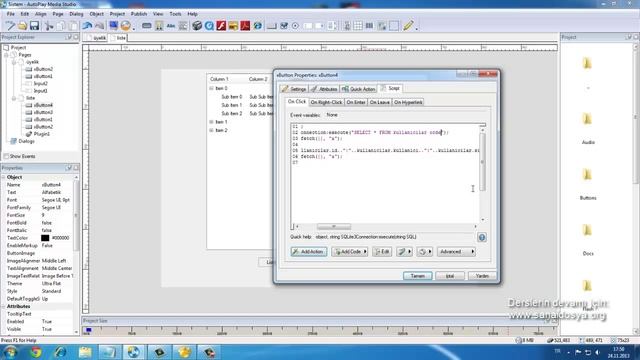This screenshot has width=640, height=360.
Task: Insert a Video object with the film icon
Action: tap(197, 26)
